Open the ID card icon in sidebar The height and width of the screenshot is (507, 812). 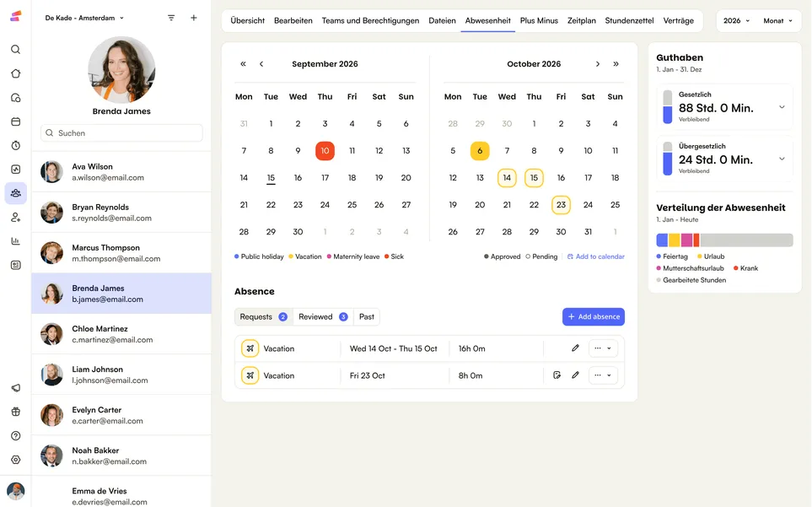coord(15,265)
